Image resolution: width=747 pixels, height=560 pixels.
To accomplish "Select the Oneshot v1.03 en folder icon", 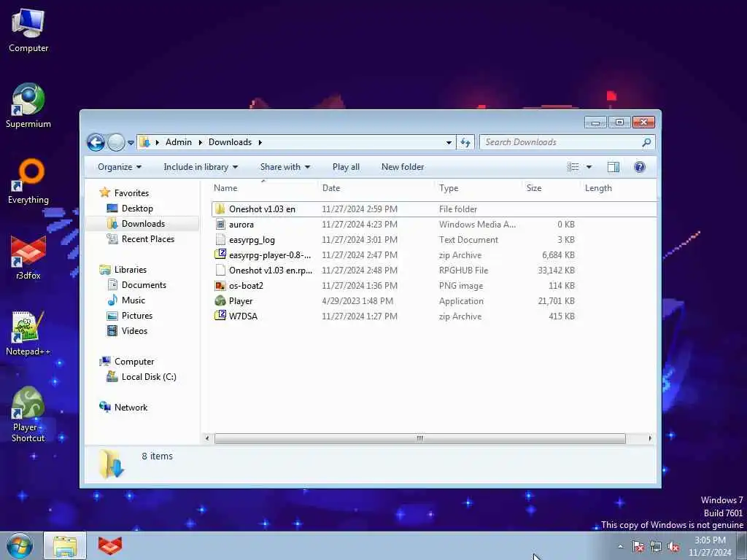I will tap(220, 209).
